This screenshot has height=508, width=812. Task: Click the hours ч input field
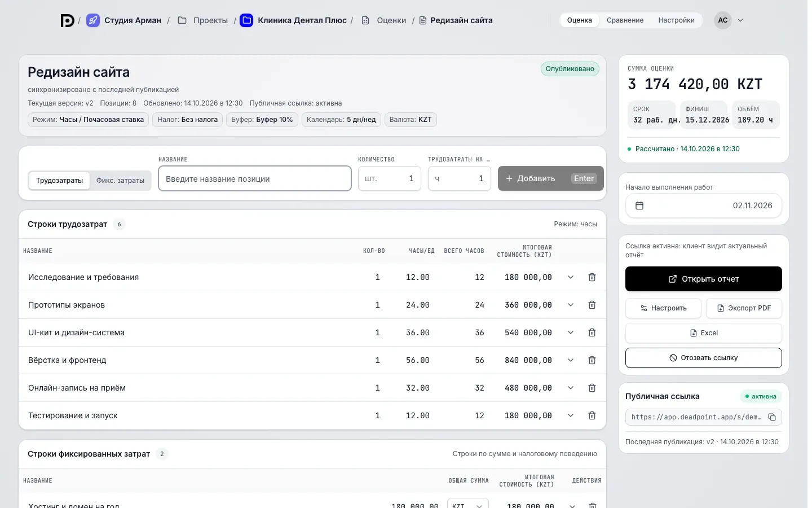pos(460,178)
